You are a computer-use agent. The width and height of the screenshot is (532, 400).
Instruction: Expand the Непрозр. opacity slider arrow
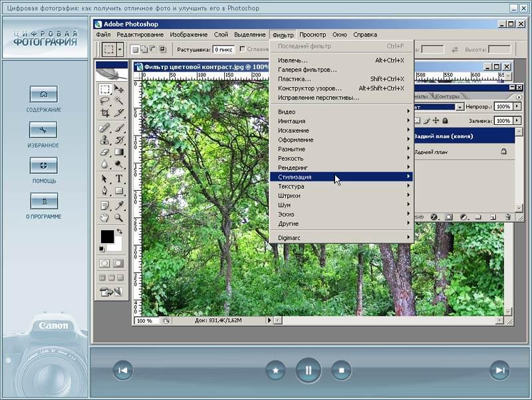pos(517,106)
